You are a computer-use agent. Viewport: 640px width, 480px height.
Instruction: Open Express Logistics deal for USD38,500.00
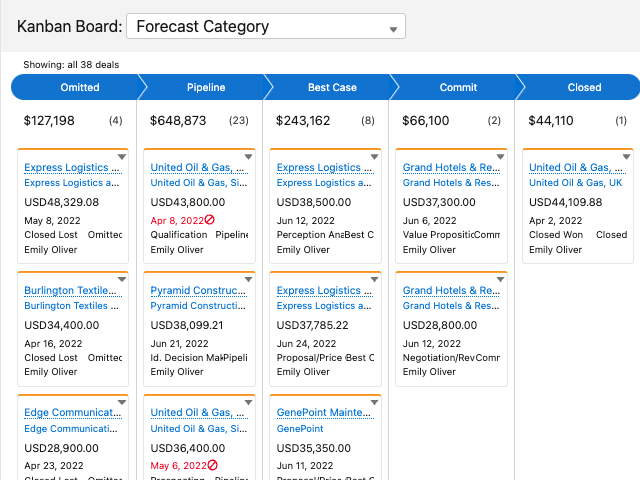(x=324, y=167)
